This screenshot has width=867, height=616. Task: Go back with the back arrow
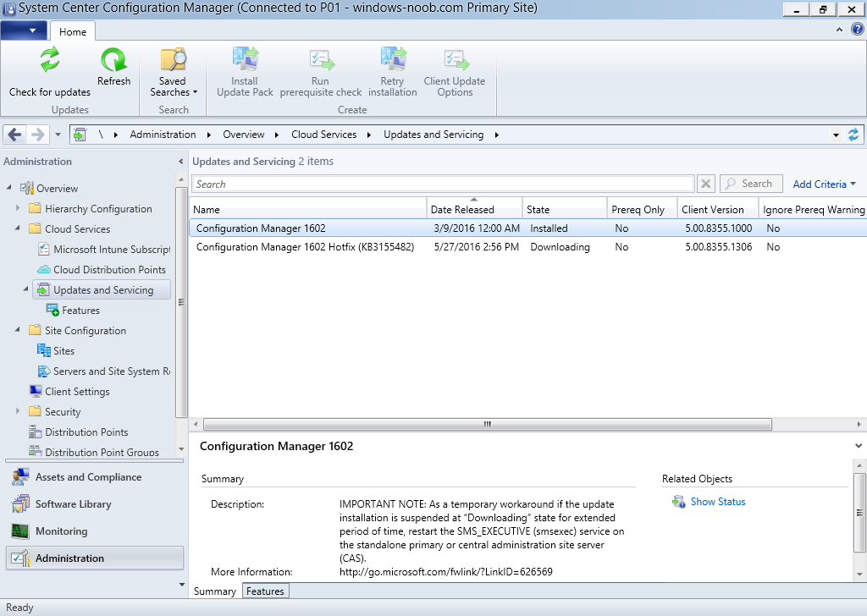click(x=15, y=135)
